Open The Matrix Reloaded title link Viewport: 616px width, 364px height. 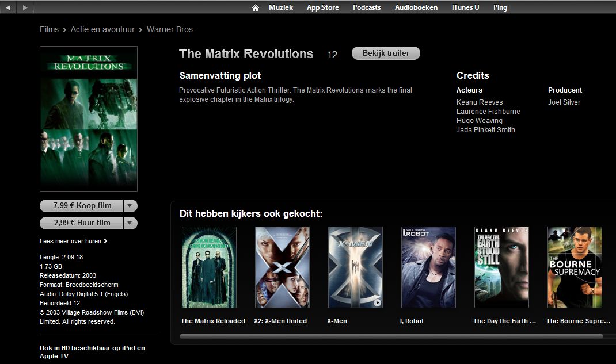pyautogui.click(x=213, y=321)
